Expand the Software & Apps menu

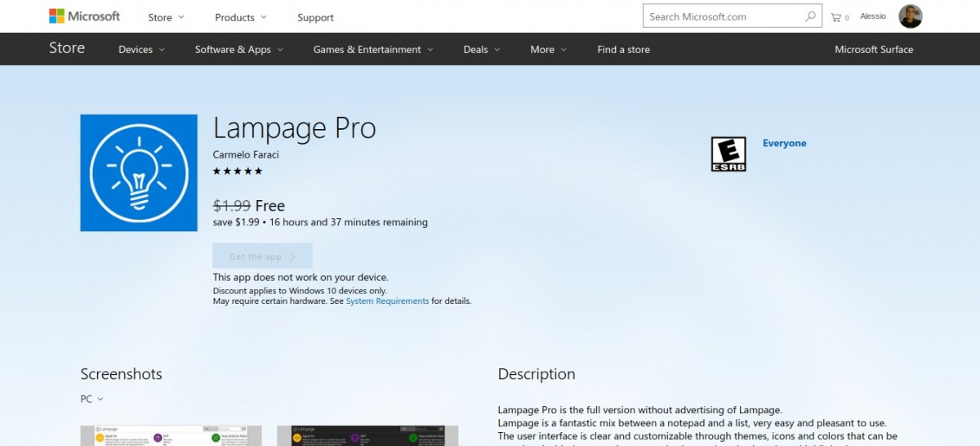(x=239, y=49)
